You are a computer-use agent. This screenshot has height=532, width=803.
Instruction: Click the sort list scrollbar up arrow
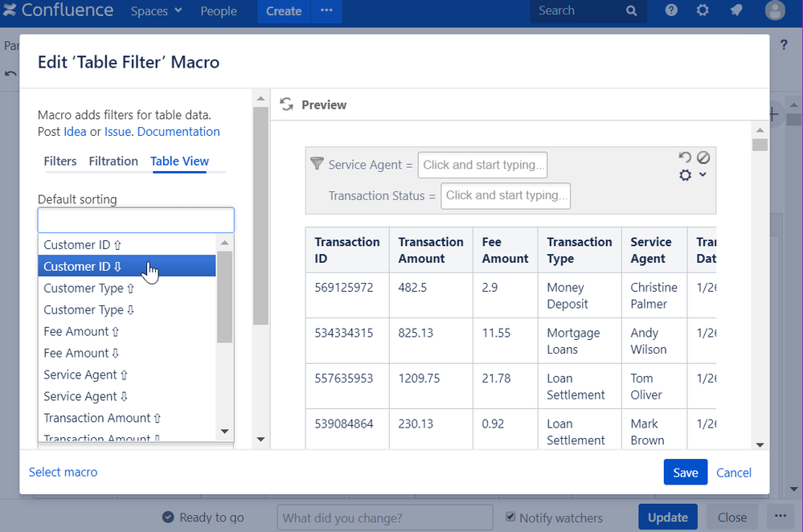coord(225,243)
